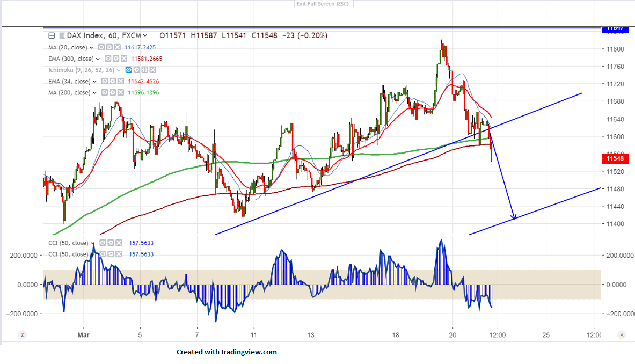
Task: Click the change value -23 (-0.20%)
Action: pos(304,35)
